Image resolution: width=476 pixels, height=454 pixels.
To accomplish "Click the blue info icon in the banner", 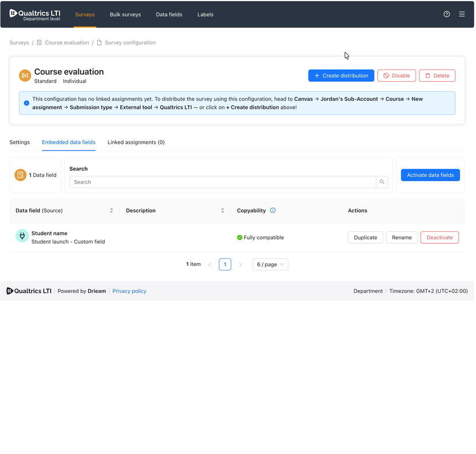I will (x=26, y=103).
